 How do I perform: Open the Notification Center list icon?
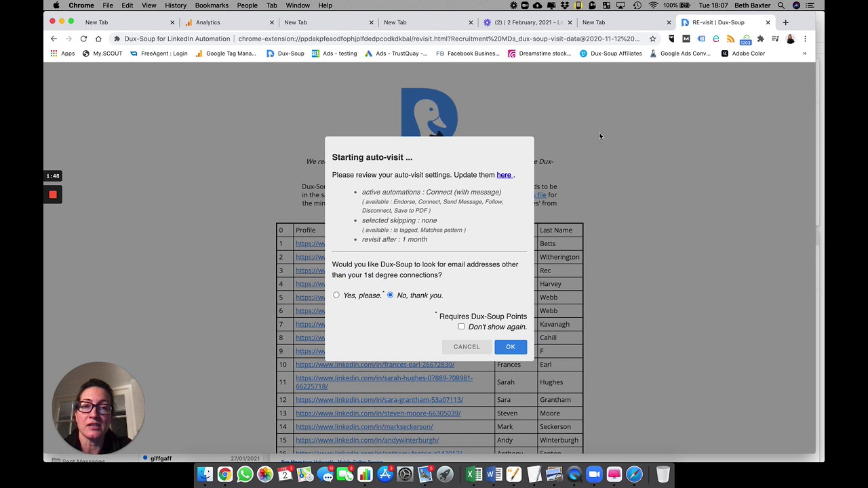click(x=810, y=5)
